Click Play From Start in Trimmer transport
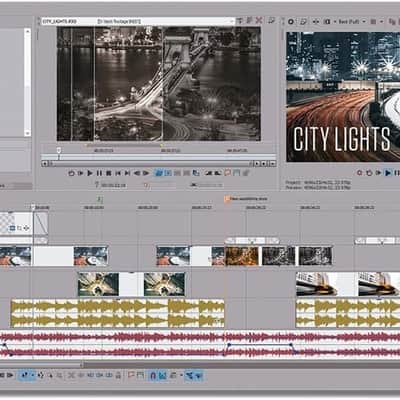The height and width of the screenshot is (400, 400). click(x=80, y=173)
